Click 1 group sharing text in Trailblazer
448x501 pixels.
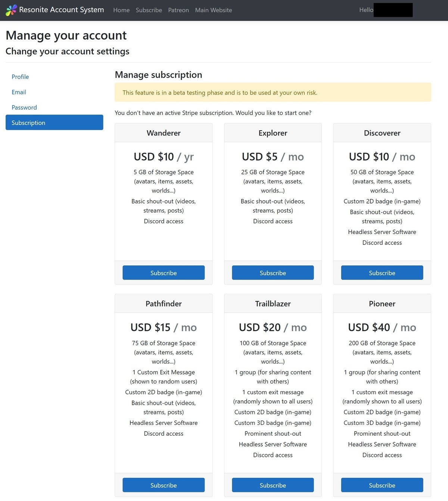click(x=273, y=377)
